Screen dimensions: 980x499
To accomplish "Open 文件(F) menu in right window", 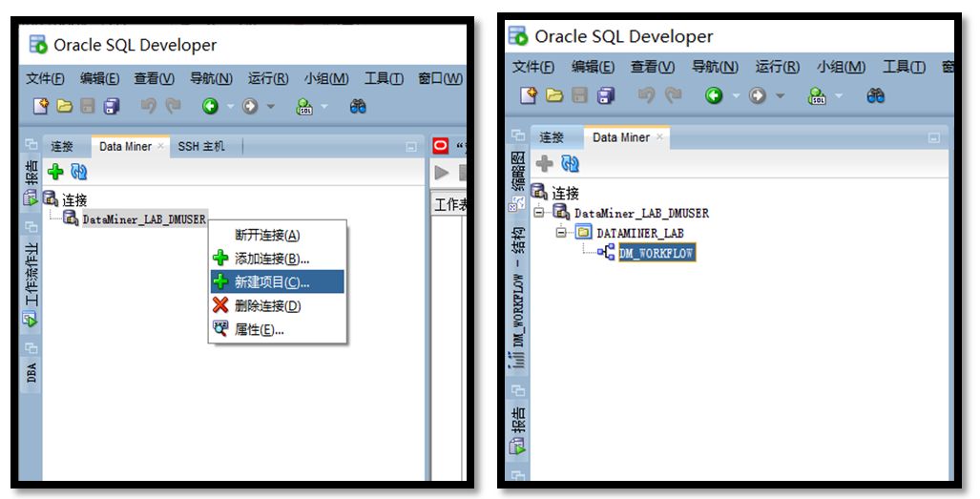I will tap(533, 67).
